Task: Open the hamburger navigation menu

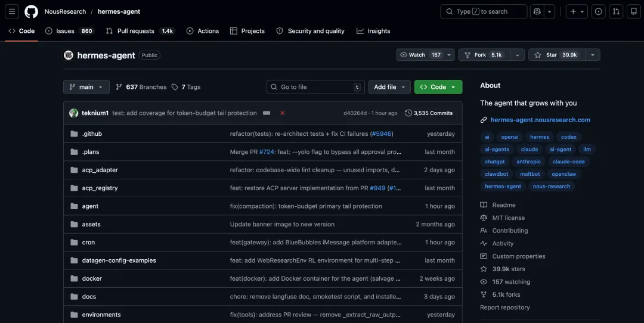Action: pyautogui.click(x=13, y=11)
